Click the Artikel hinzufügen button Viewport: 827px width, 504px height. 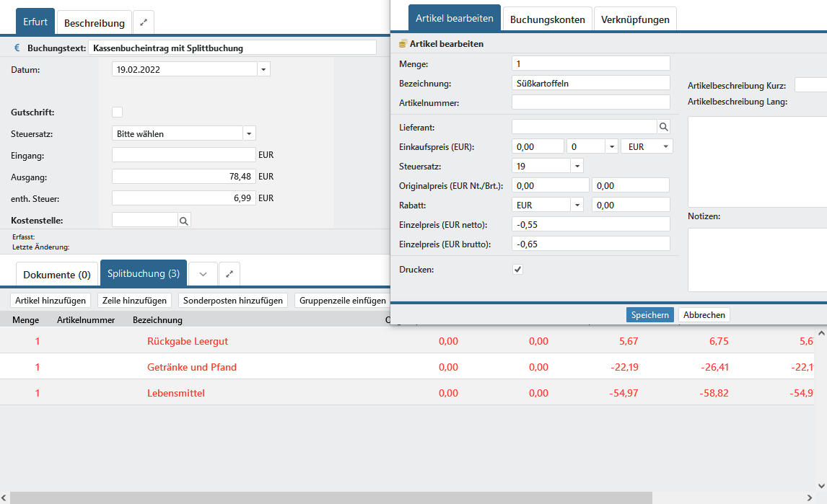pos(51,300)
